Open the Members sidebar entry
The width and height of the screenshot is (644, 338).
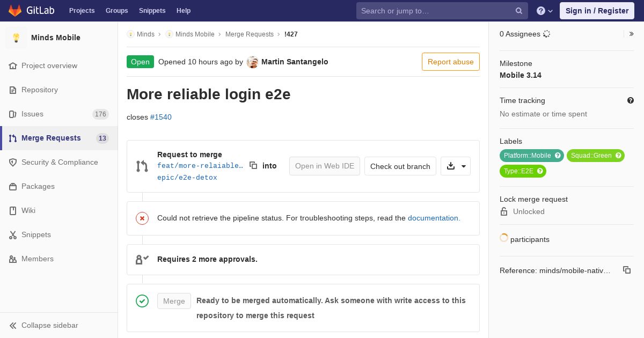coord(59,259)
